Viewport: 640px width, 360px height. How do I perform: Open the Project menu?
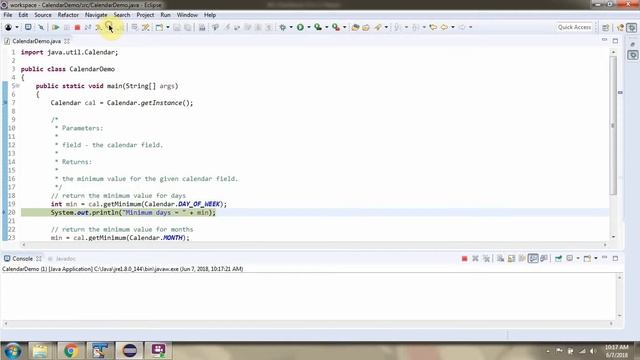[145, 15]
